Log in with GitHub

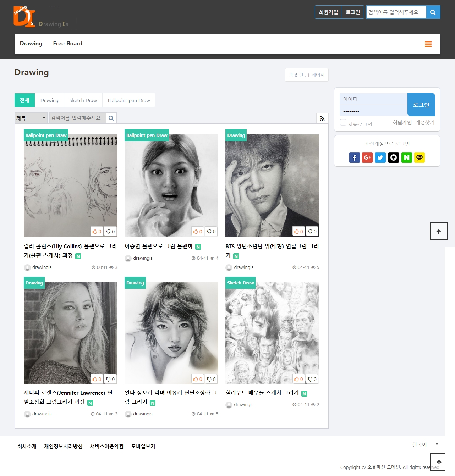click(x=394, y=157)
